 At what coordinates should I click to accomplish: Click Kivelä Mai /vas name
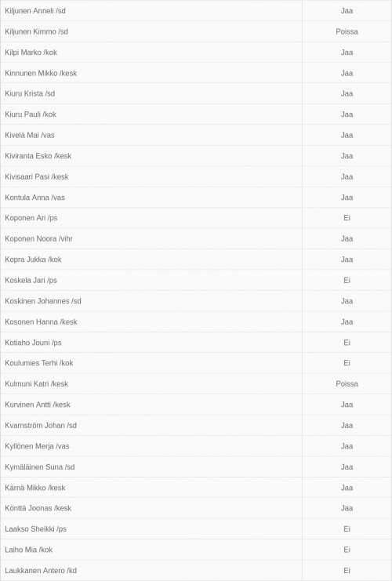pos(30,135)
